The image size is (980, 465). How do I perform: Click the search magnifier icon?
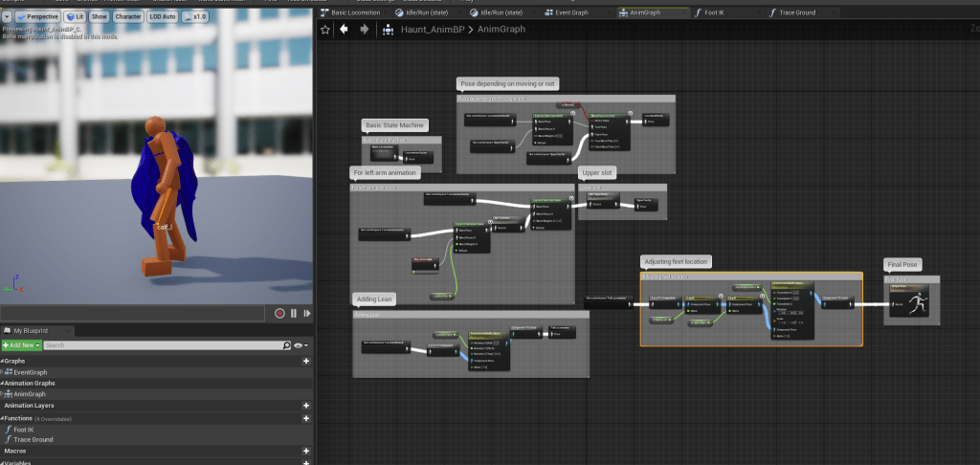286,344
